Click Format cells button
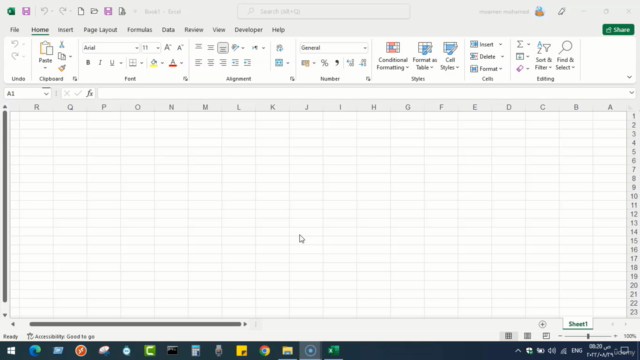Image resolution: width=640 pixels, height=360 pixels. tap(486, 69)
